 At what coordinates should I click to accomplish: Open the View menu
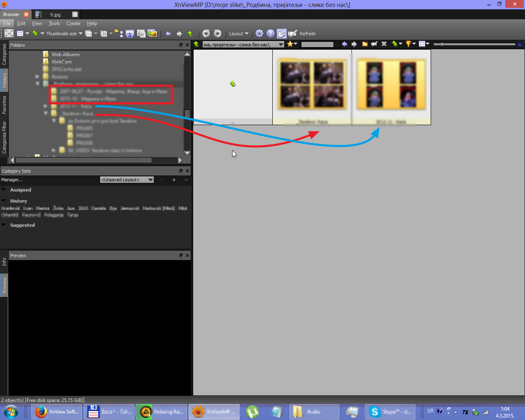coord(37,23)
